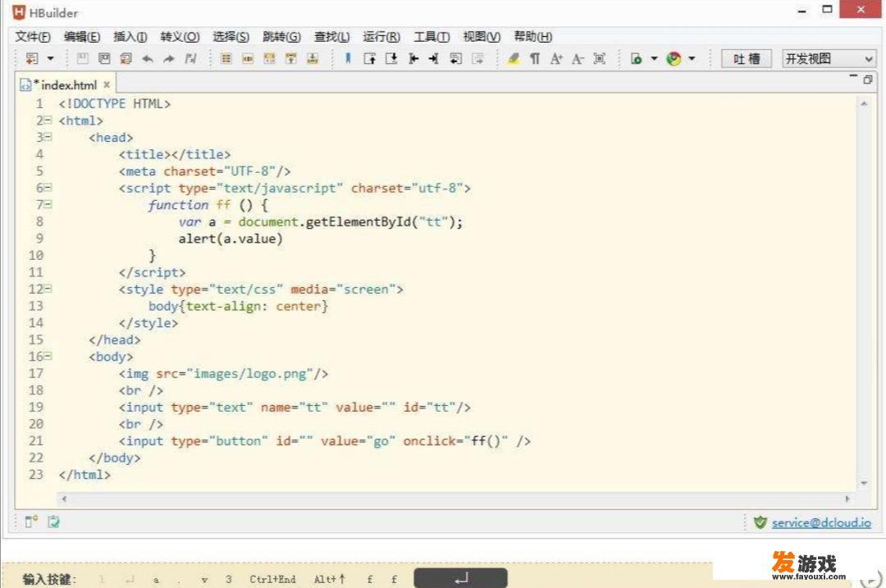
Task: Collapse the style fold on line 12
Action: [x=48, y=289]
